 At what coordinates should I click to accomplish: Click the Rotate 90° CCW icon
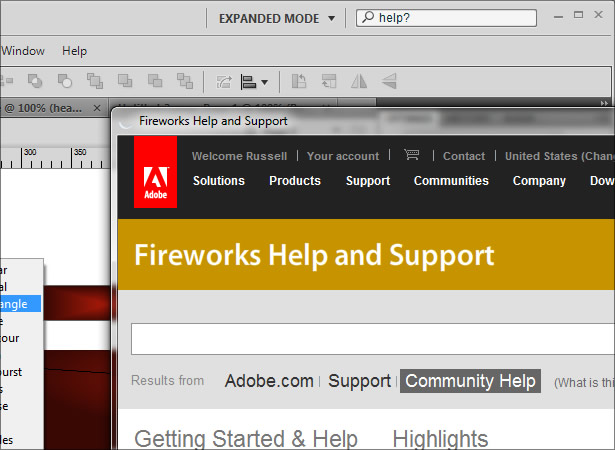pyautogui.click(x=299, y=81)
